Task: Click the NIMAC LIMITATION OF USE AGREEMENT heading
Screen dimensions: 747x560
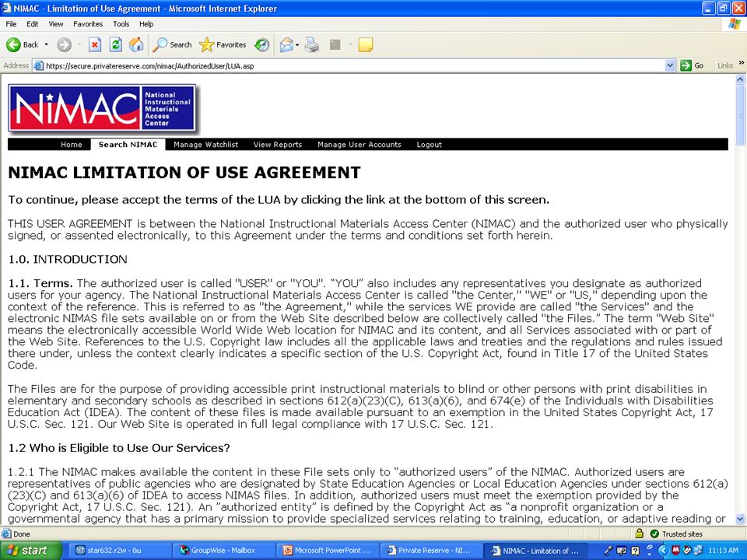Action: point(184,173)
